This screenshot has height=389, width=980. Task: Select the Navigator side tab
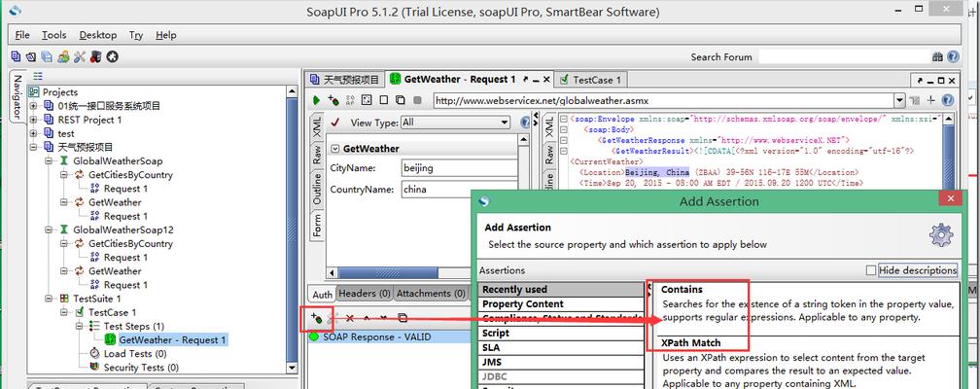(x=17, y=97)
